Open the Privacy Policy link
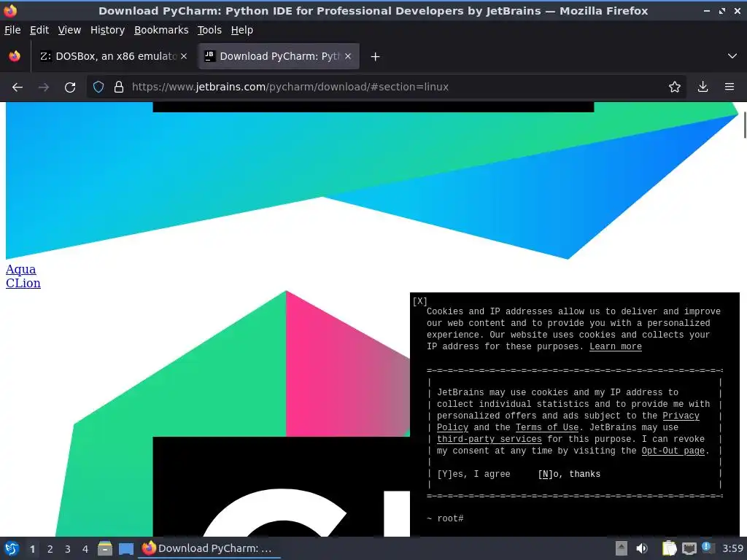 pos(681,416)
